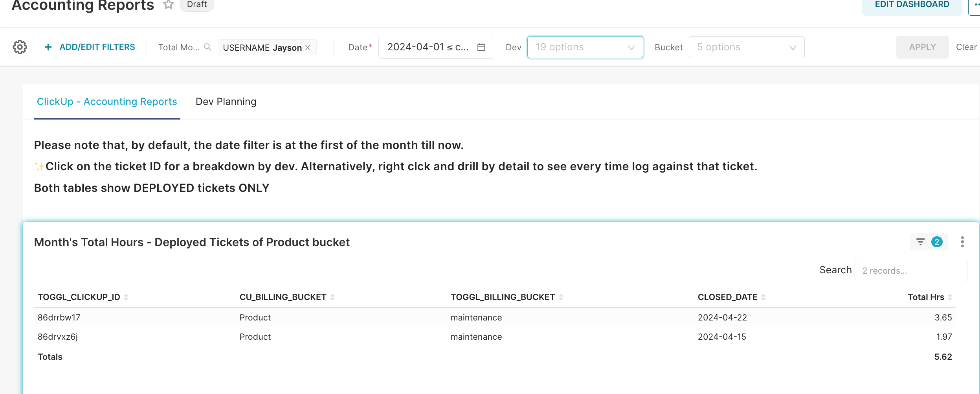The image size is (980, 394).
Task: Open the calendar icon in Date filter
Action: [481, 47]
